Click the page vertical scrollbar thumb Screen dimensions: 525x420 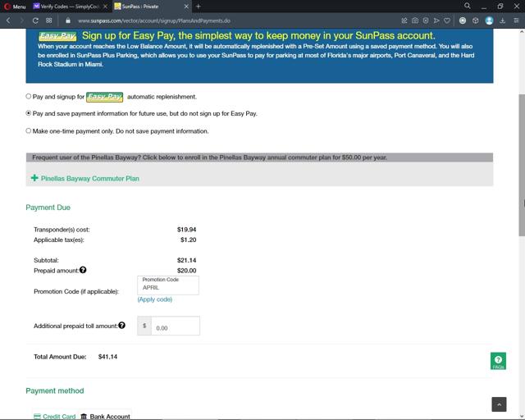click(522, 165)
